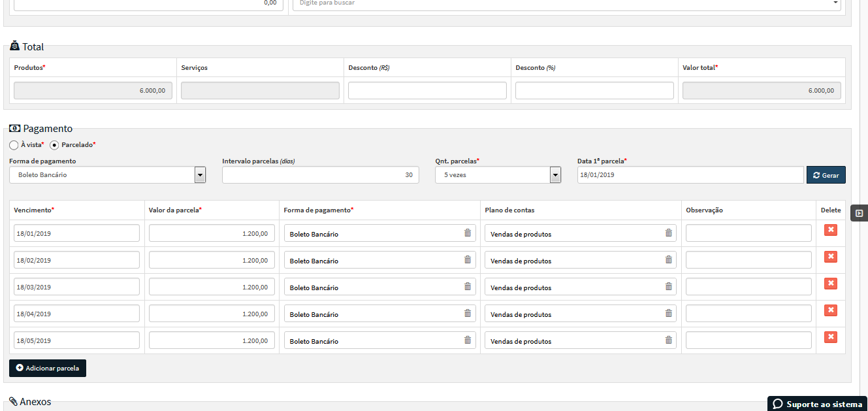Open the Forma de pagamento dropdown
This screenshot has height=411, width=868.
[x=108, y=175]
